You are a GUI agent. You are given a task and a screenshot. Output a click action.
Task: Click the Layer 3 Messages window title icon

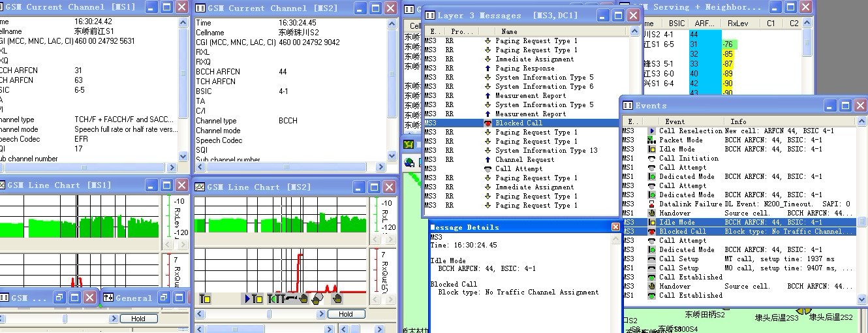429,15
